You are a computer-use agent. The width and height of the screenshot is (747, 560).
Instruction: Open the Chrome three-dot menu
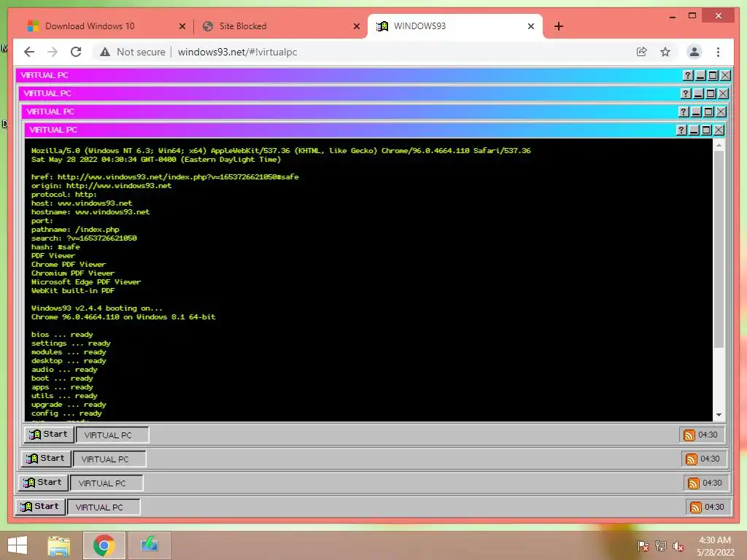(718, 52)
